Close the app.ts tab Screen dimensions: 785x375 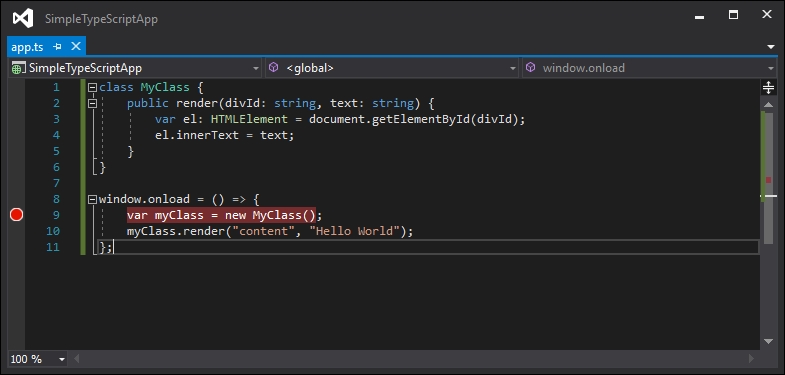76,47
